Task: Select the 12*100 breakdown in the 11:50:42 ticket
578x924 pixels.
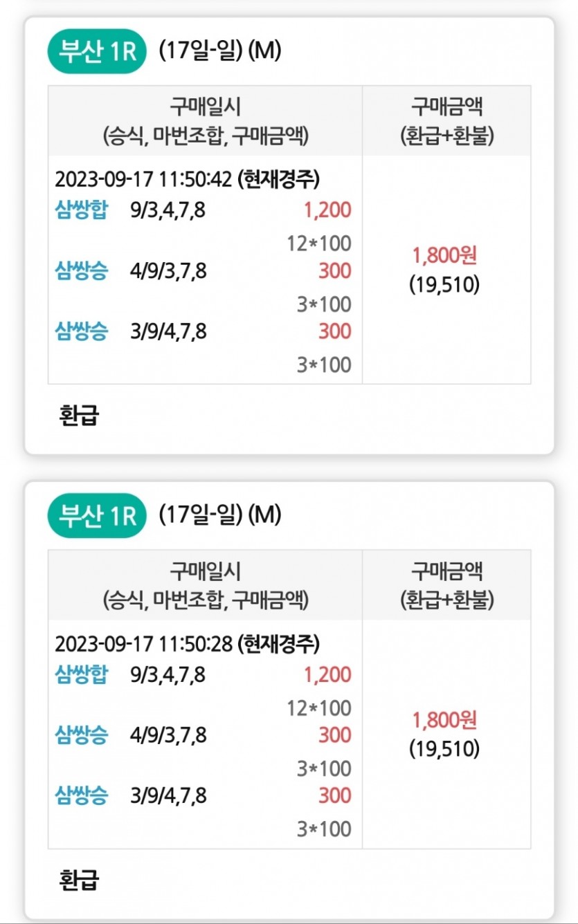Action: coord(319,243)
